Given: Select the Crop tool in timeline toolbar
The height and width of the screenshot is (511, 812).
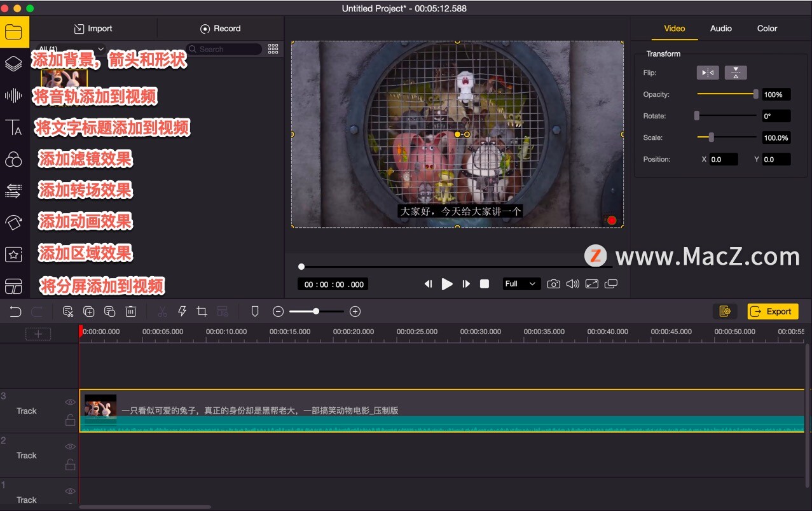Looking at the screenshot, I should point(202,311).
